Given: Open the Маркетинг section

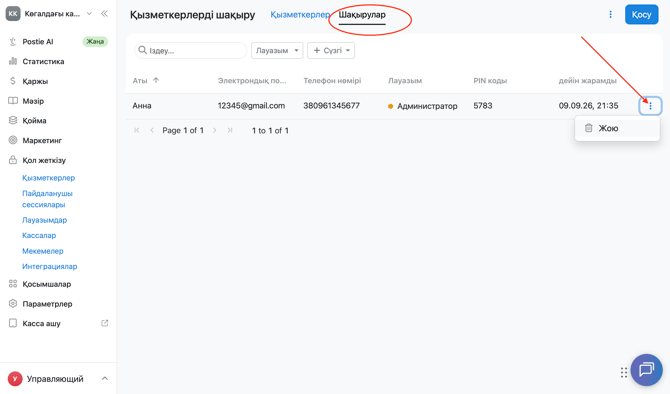Looking at the screenshot, I should point(42,140).
